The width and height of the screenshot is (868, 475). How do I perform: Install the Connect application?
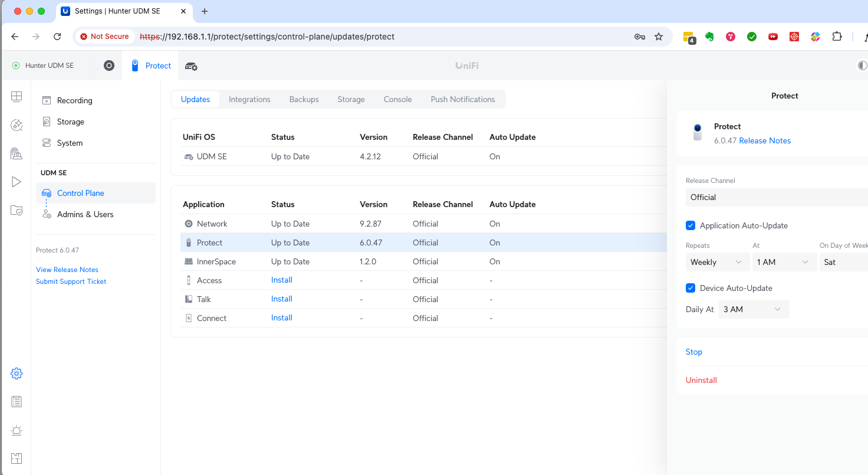click(x=282, y=317)
